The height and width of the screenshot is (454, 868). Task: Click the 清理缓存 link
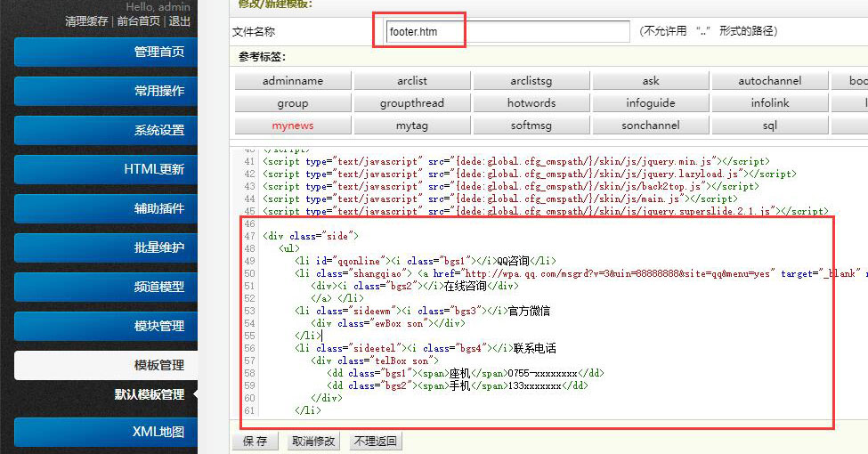(87, 21)
